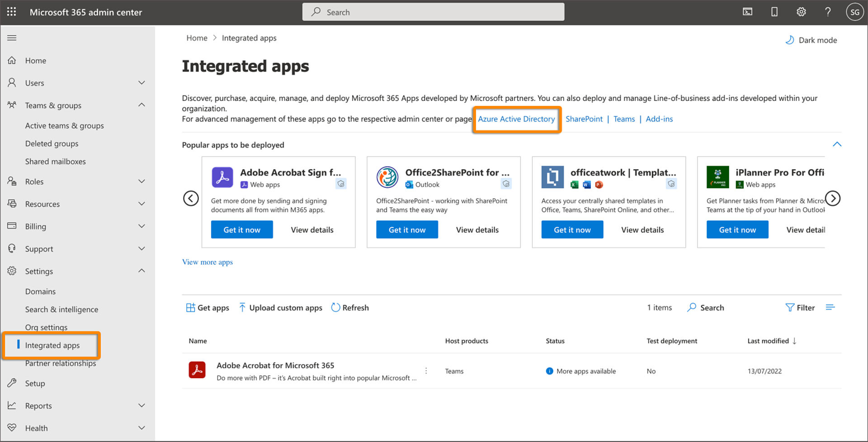Click the iPlanner Pro app icon
Viewport: 868px width, 442px height.
(x=718, y=177)
